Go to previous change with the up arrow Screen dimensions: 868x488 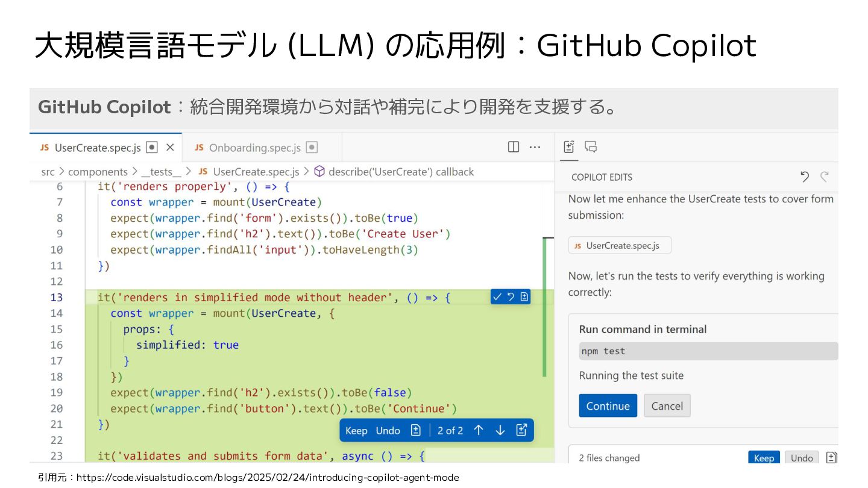(479, 430)
